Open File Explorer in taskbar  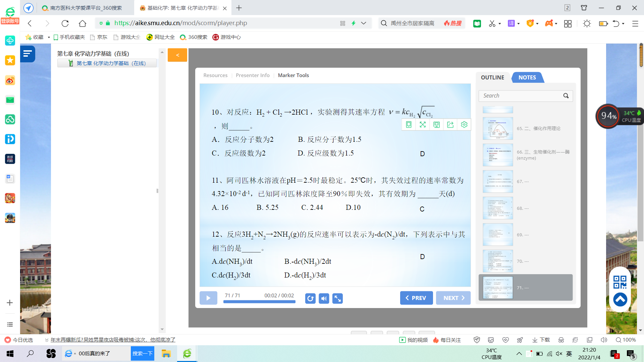(x=166, y=354)
